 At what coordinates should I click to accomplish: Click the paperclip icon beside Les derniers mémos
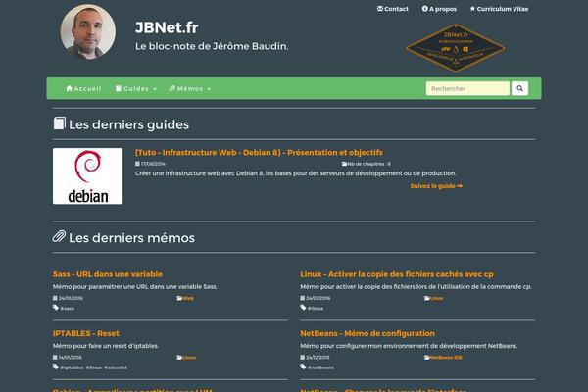(x=59, y=236)
